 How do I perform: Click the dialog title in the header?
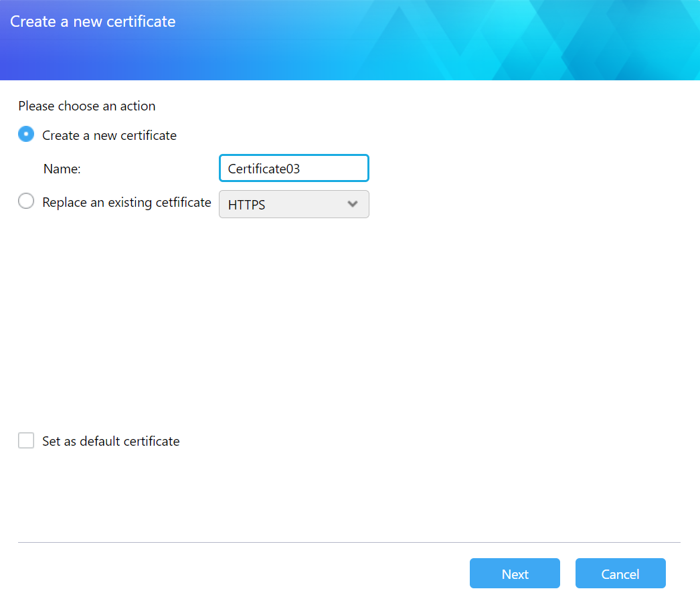92,21
